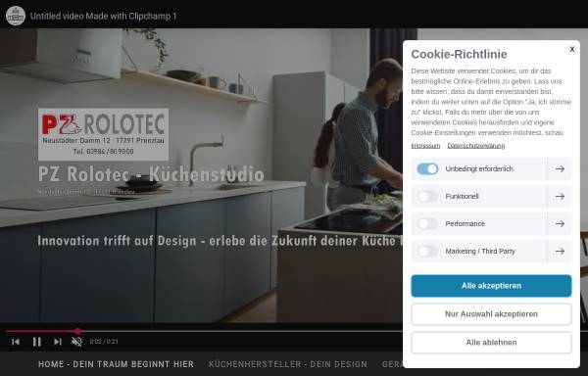588x376 pixels.
Task: Pause the video playback
Action: [37, 342]
